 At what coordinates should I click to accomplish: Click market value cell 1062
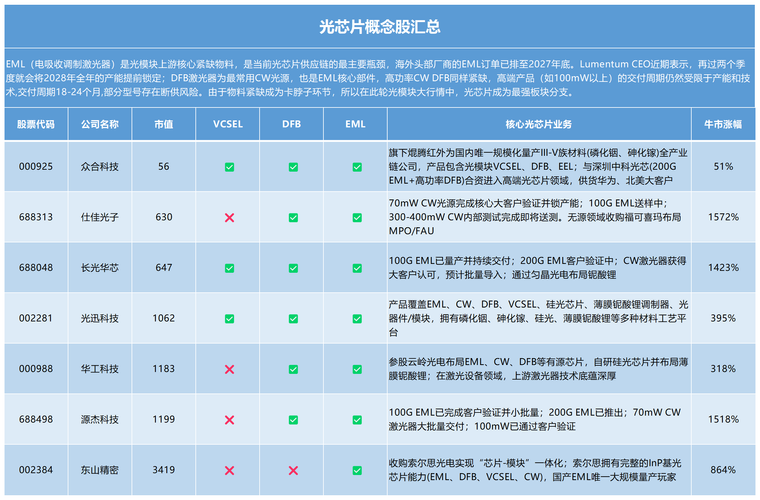tap(164, 318)
